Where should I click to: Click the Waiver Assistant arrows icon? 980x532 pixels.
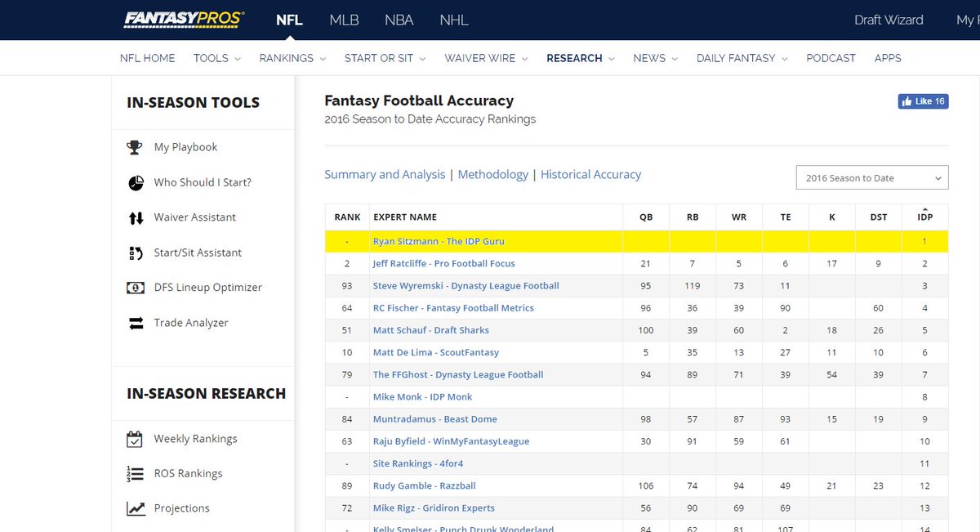pos(136,217)
